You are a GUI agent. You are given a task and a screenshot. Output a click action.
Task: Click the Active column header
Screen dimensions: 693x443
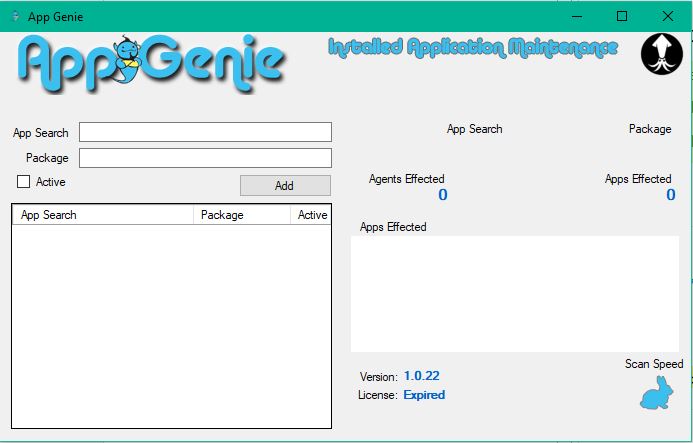312,215
